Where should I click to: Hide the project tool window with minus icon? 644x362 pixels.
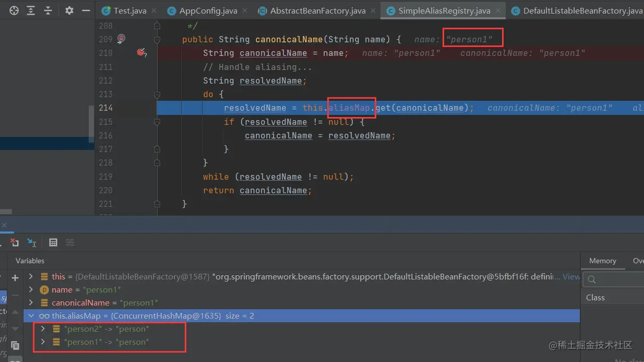[86, 10]
